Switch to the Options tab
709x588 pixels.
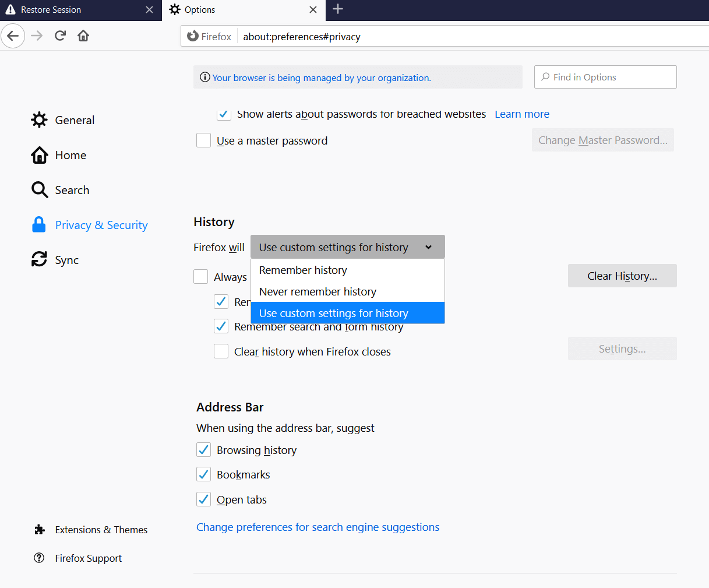point(243,10)
